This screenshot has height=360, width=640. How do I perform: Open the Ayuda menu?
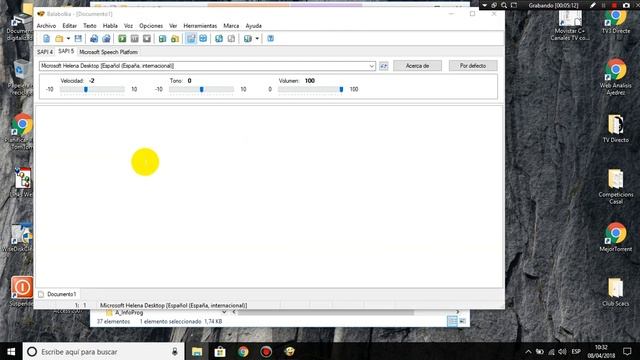[253, 26]
